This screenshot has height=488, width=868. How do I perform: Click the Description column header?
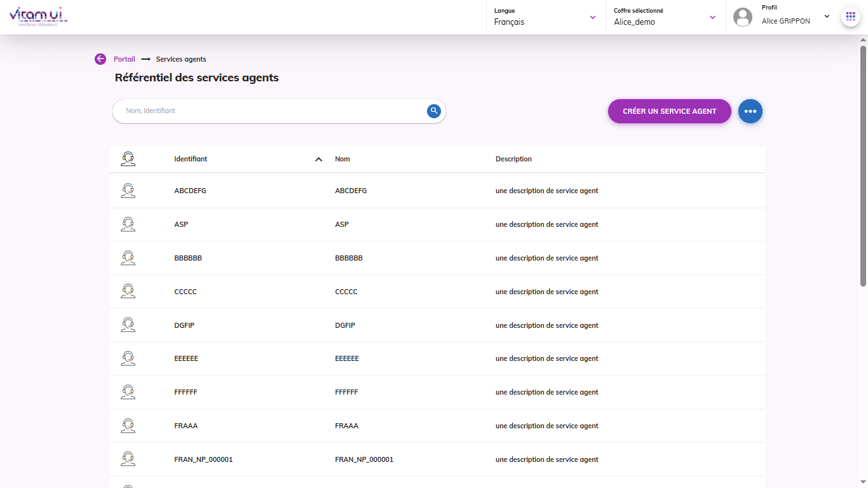click(x=513, y=159)
